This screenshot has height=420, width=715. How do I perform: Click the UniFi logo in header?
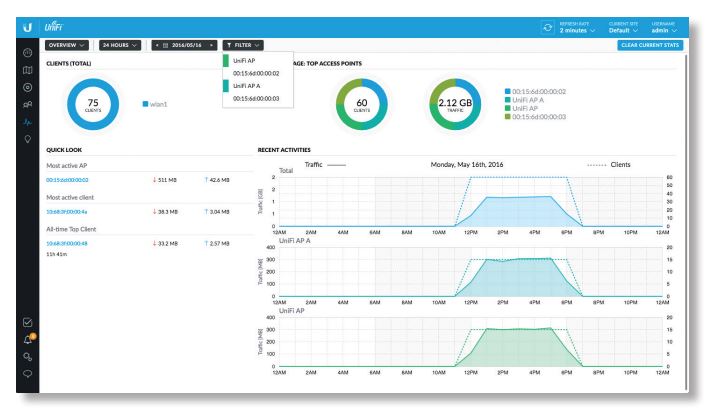[54, 26]
